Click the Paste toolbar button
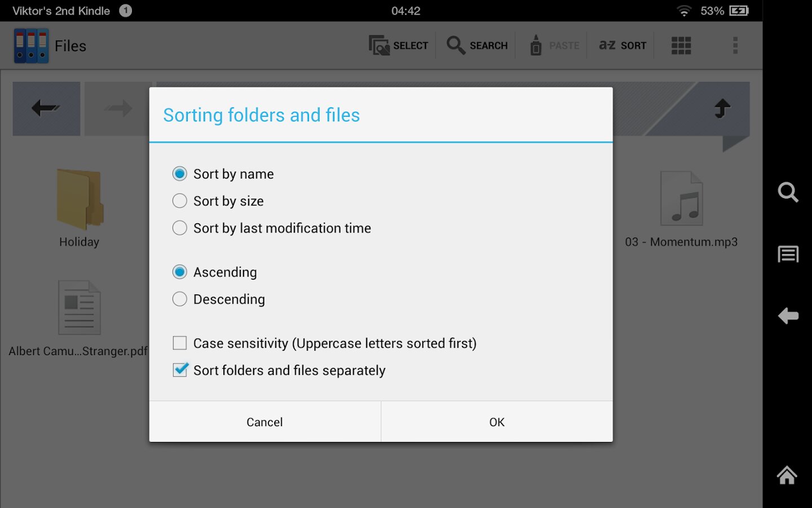 click(x=555, y=46)
